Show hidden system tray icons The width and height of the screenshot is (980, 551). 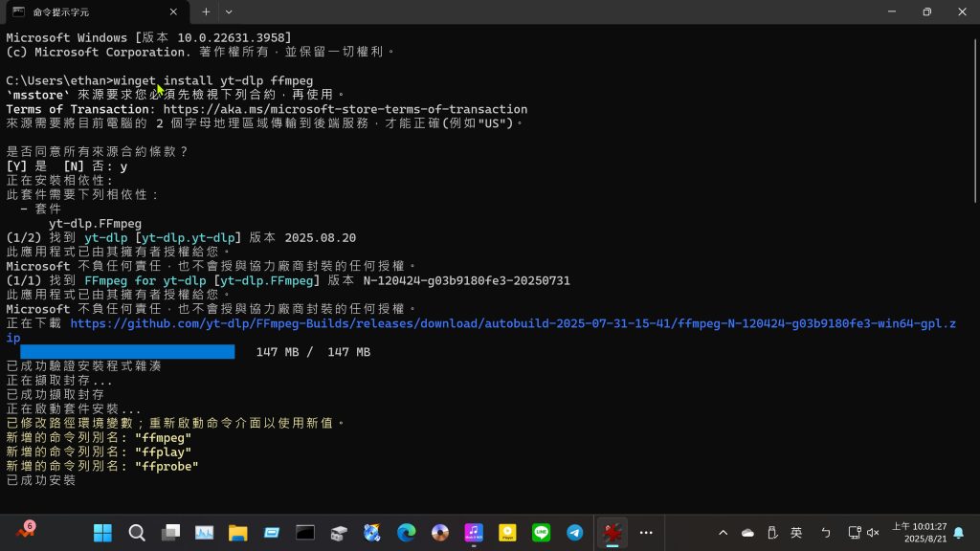click(x=723, y=533)
